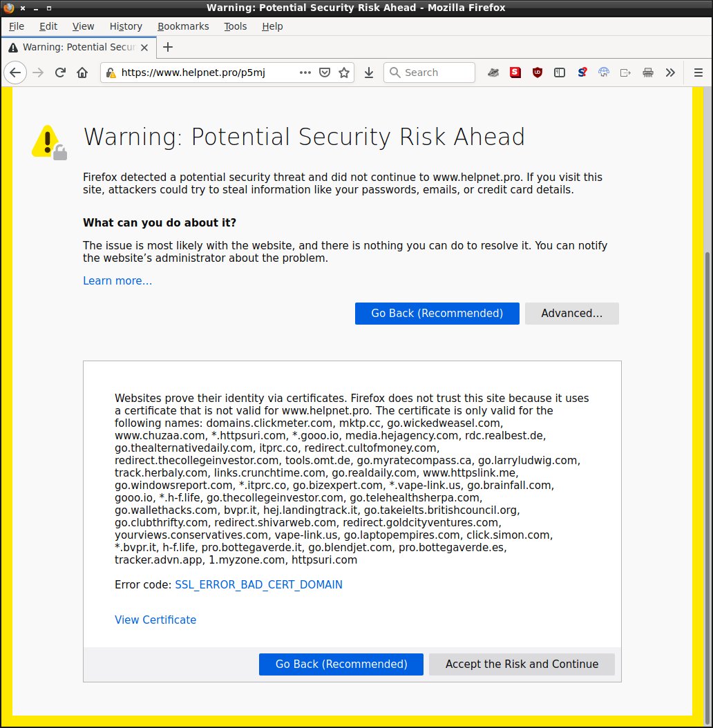This screenshot has height=728, width=713.
Task: Click the SSL_ERROR_BAD_CERT_DOMAIN error code link
Action: 258,584
